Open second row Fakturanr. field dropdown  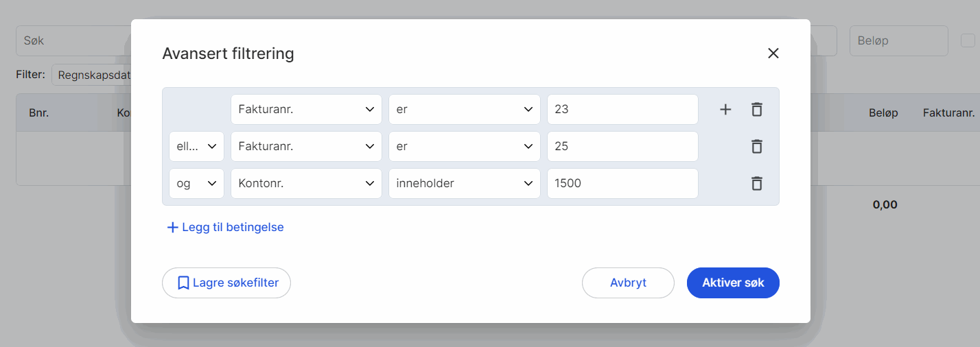point(306,147)
